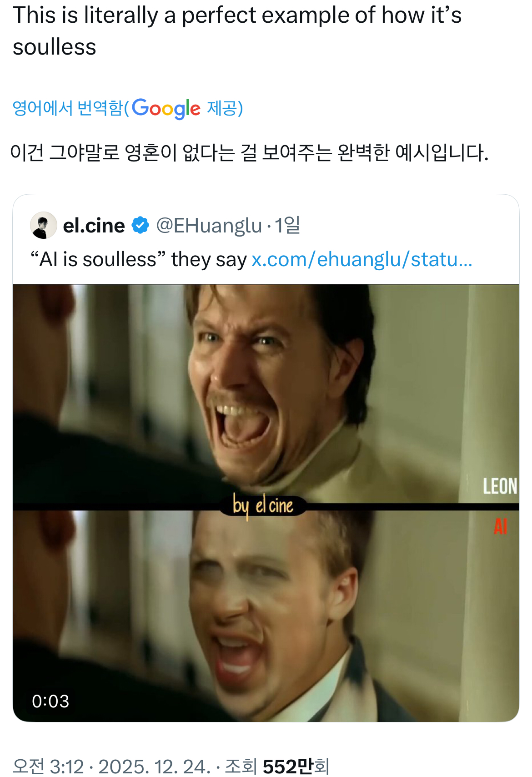Open the quoted post's 1일 timestamp
The height and width of the screenshot is (777, 532).
click(x=287, y=225)
